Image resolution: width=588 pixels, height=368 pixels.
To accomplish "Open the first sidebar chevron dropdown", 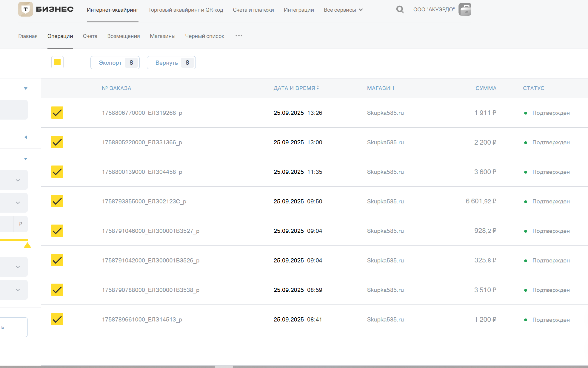I will (18, 180).
